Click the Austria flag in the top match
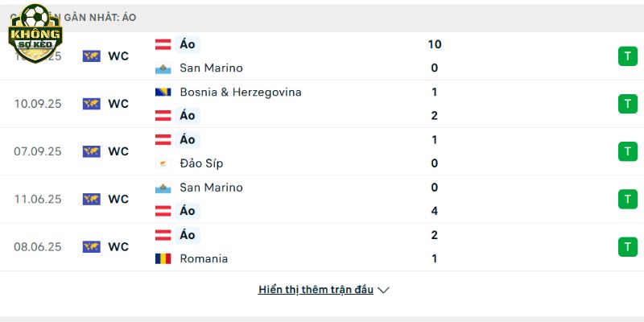 (x=163, y=44)
